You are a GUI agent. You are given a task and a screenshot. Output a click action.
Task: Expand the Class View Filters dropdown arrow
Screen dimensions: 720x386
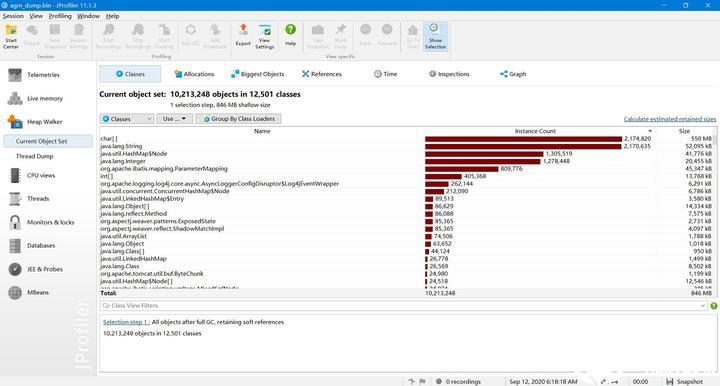click(x=703, y=306)
